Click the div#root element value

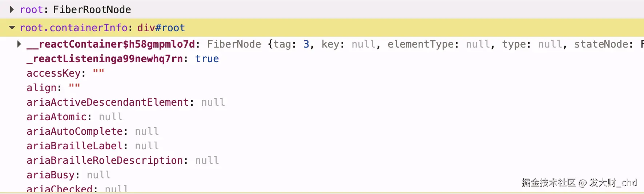[x=161, y=28]
